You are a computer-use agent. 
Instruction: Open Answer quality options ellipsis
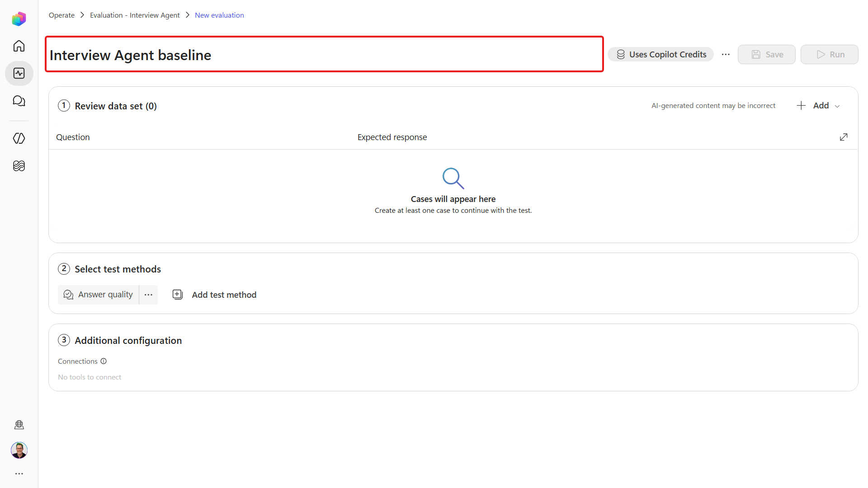148,295
